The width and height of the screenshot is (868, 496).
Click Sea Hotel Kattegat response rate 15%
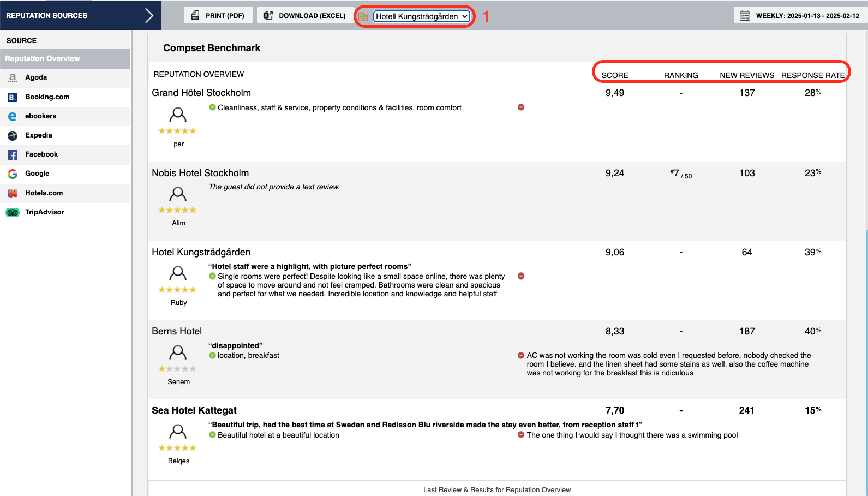813,410
